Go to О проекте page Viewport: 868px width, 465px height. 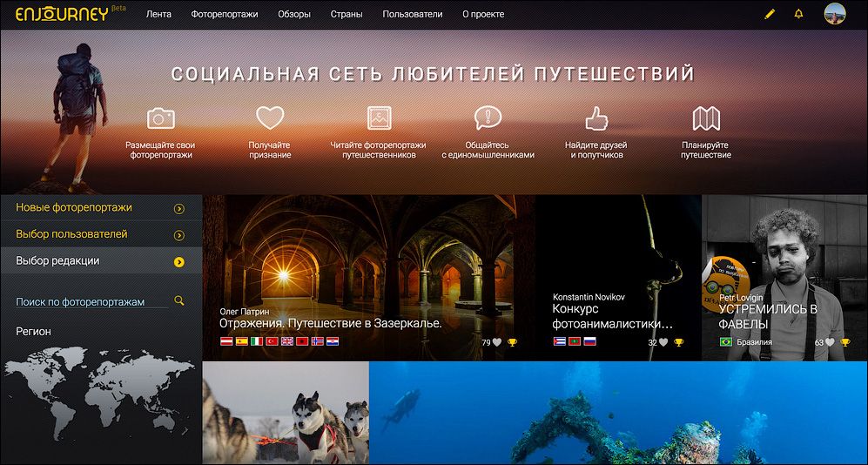click(483, 15)
